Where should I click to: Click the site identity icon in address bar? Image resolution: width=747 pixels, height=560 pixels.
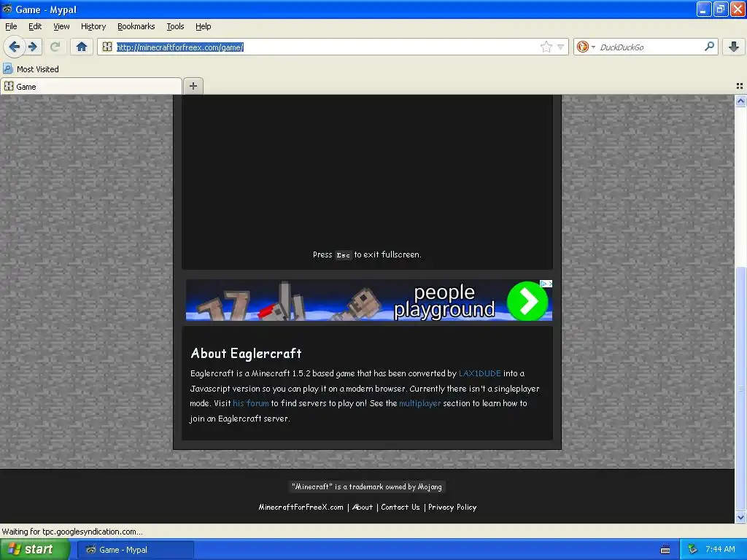point(107,47)
